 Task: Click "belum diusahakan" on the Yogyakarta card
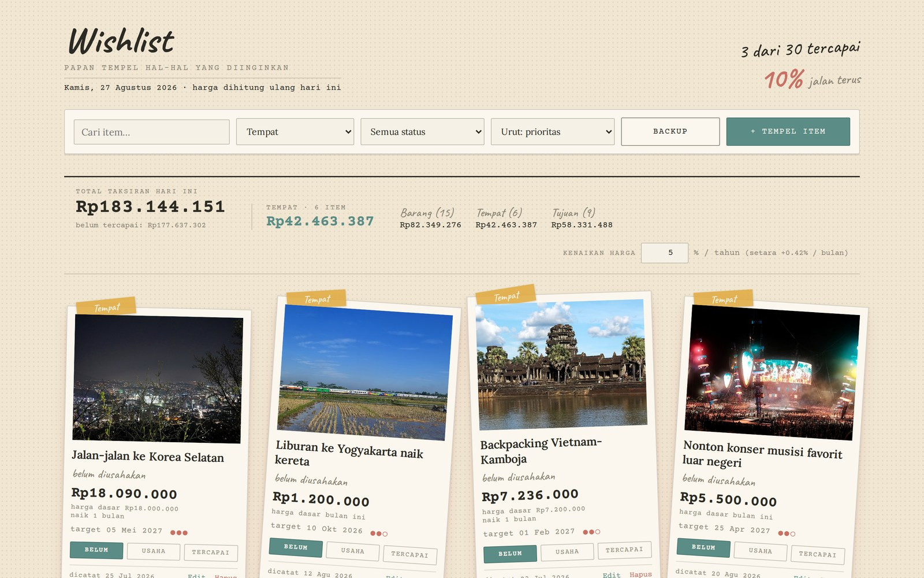coord(311,480)
